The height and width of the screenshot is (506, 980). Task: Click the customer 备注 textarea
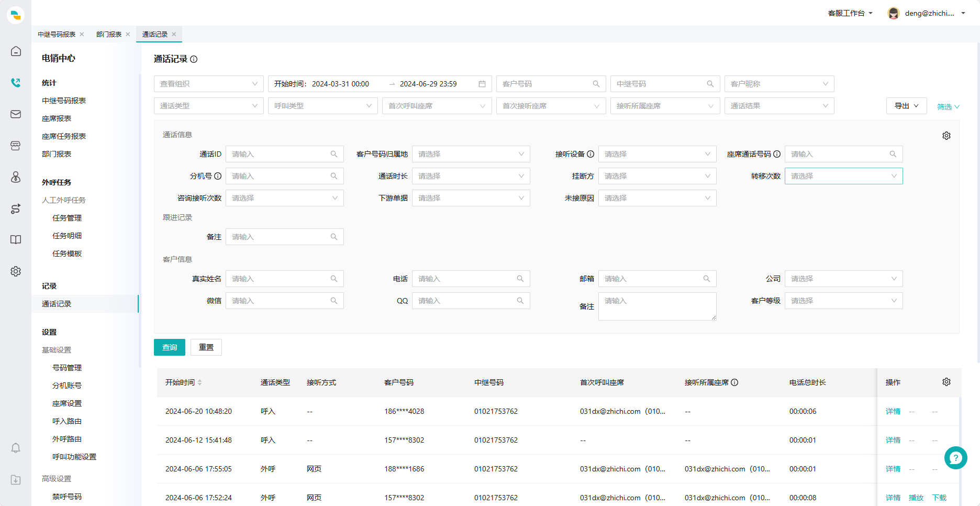[658, 306]
